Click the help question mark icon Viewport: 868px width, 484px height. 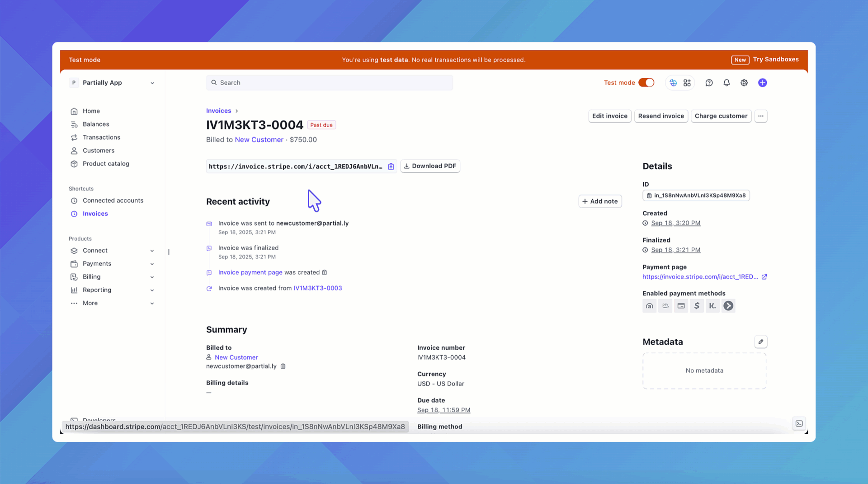click(709, 83)
